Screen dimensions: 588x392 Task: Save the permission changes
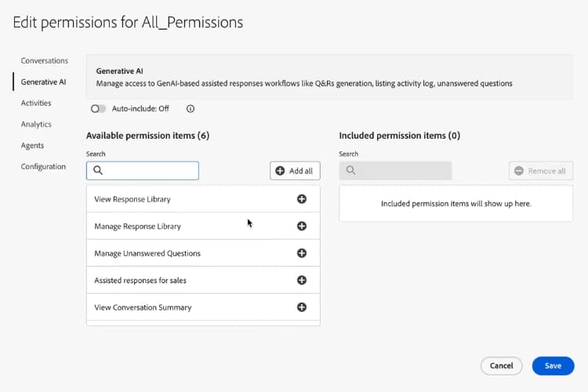click(x=553, y=365)
